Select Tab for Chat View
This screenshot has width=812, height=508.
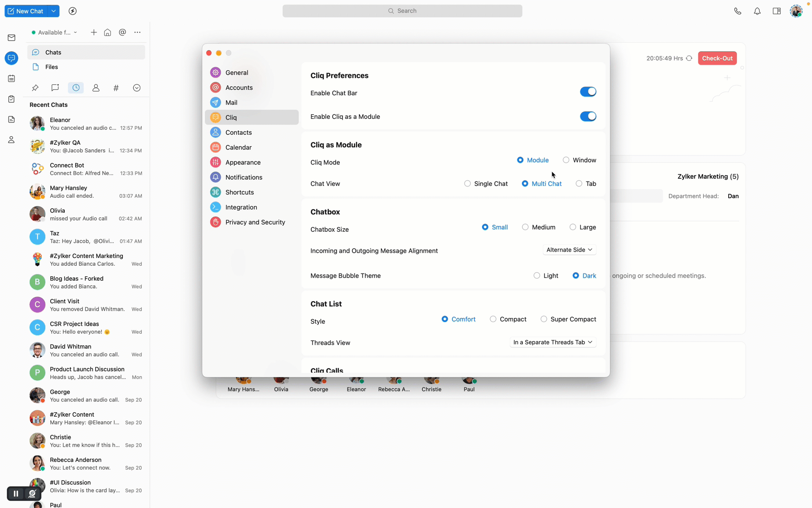pos(586,184)
